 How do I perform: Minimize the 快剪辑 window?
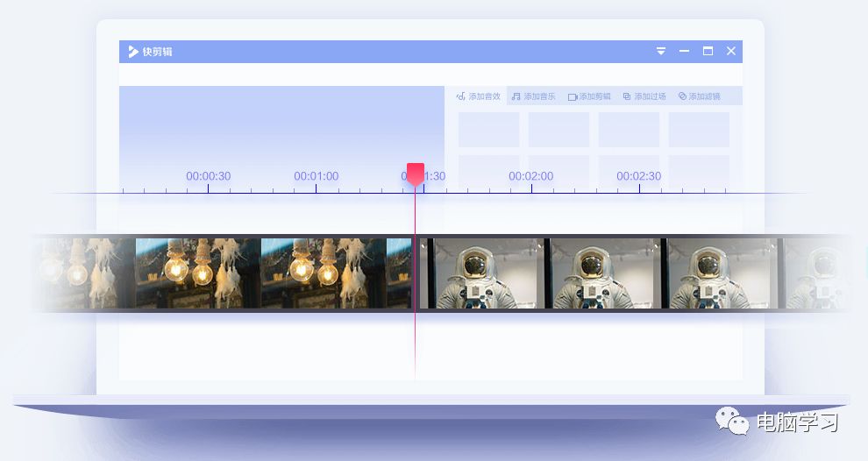pyautogui.click(x=684, y=51)
